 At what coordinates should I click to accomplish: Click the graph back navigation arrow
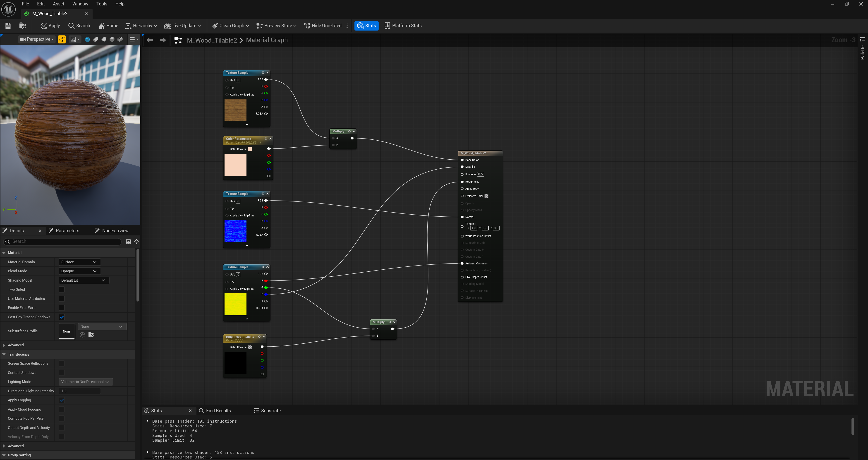click(150, 40)
